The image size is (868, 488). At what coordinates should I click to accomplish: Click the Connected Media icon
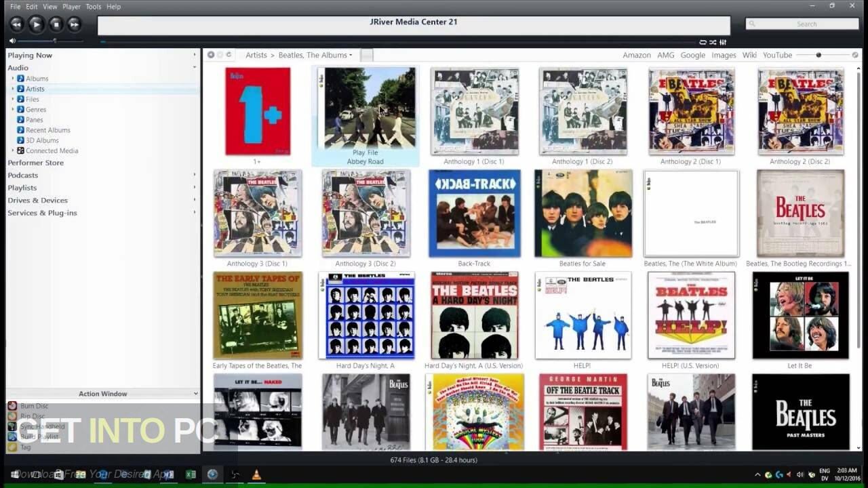click(20, 150)
